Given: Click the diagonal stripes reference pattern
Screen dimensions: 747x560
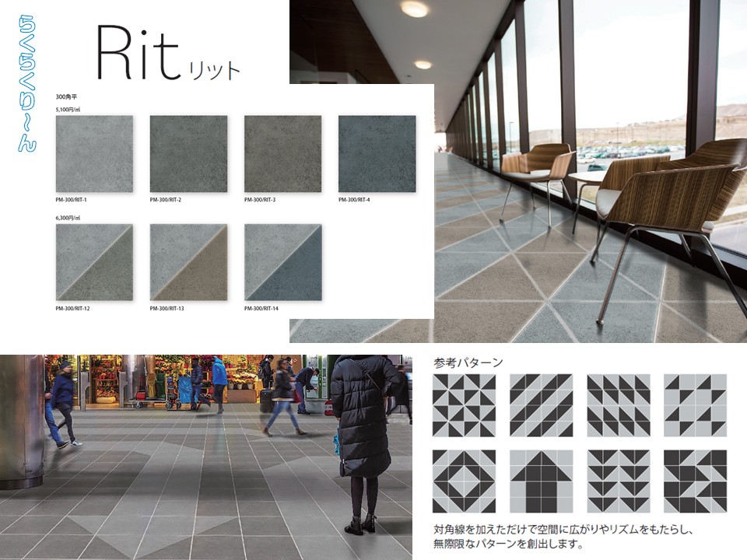Looking at the screenshot, I should [x=541, y=404].
